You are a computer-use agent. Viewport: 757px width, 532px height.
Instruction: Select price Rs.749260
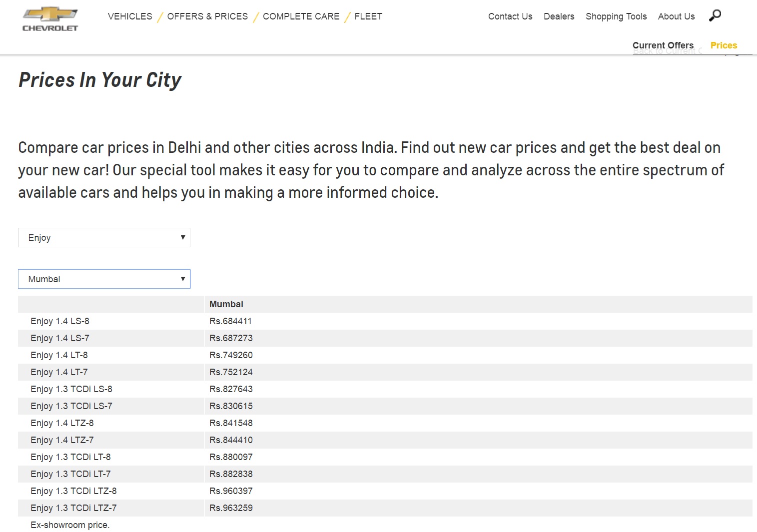(x=231, y=355)
